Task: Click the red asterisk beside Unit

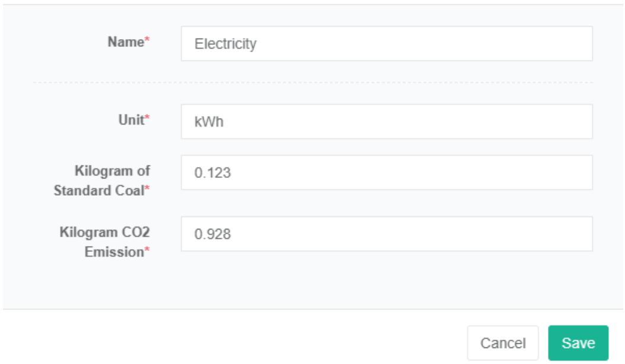Action: 148,119
